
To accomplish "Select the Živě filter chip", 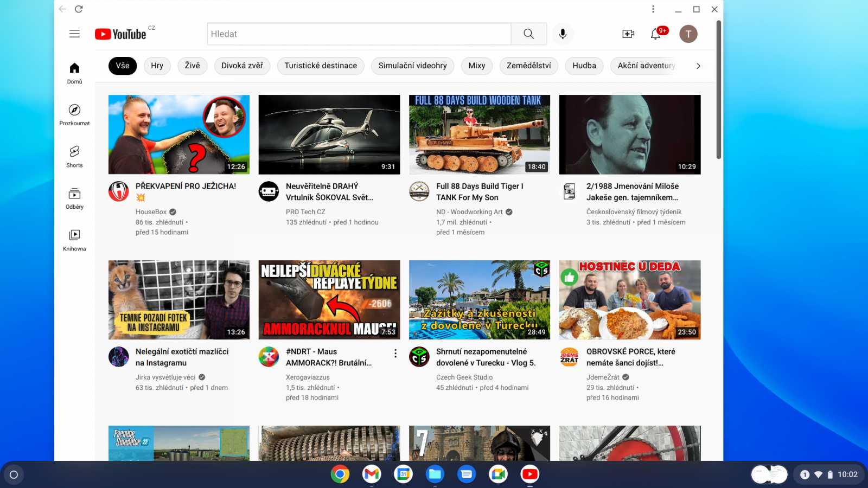I will coord(192,66).
